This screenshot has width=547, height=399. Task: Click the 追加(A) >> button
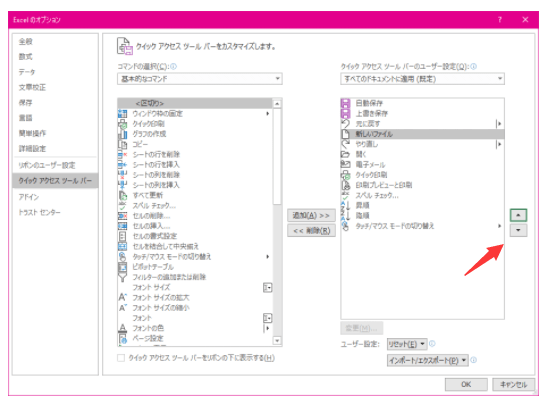(x=311, y=216)
